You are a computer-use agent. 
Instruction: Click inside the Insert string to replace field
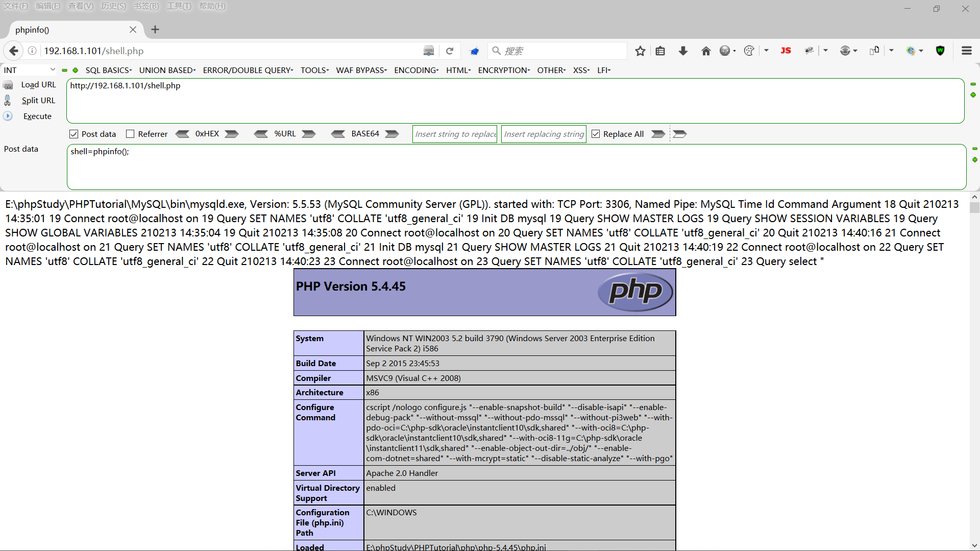[x=454, y=134]
